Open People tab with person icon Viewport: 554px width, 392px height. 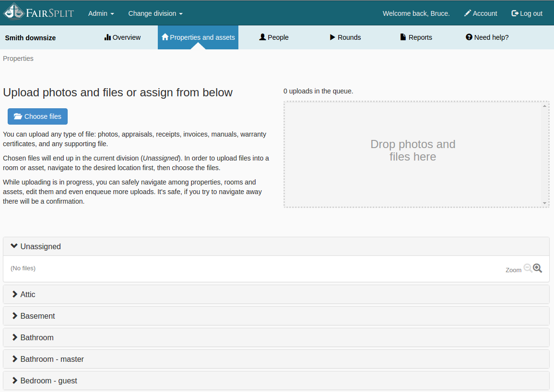[x=274, y=37]
